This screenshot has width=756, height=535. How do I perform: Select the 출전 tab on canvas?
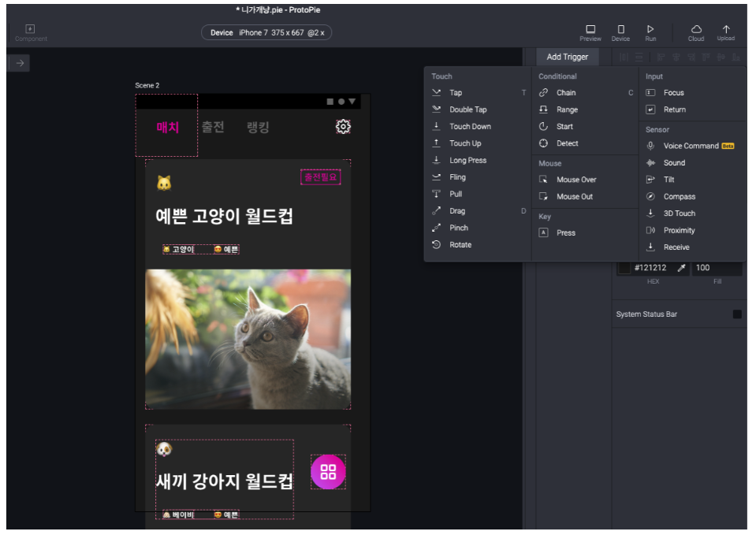pos(213,127)
